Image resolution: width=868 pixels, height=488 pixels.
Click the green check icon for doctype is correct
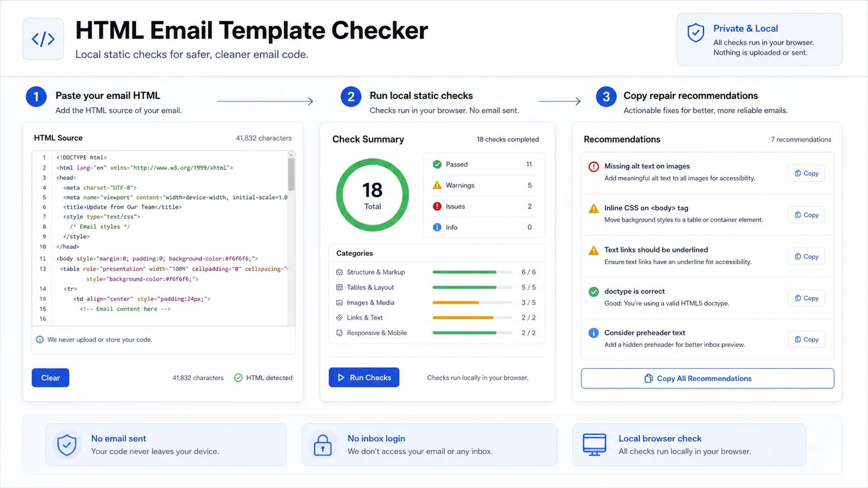(x=593, y=292)
